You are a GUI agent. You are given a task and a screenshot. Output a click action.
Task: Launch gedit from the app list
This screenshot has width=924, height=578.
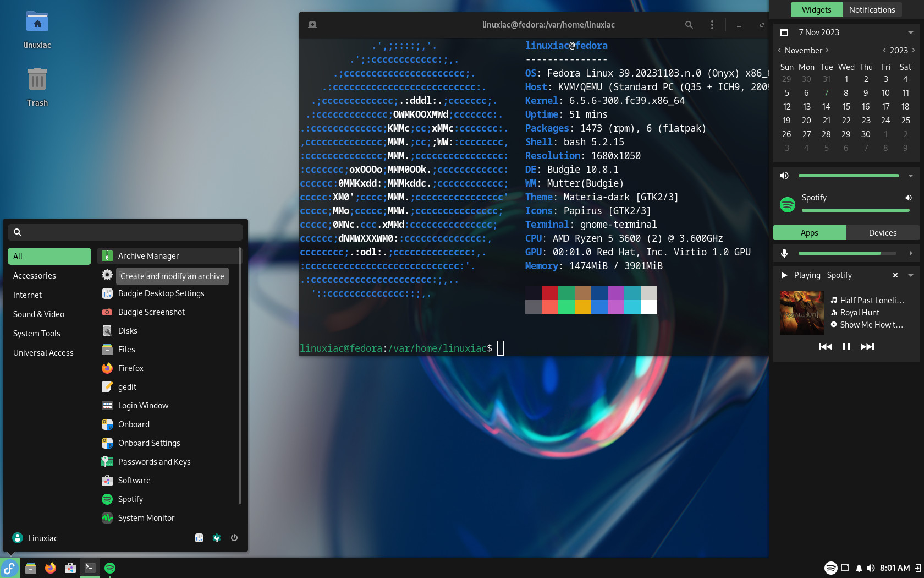click(x=168, y=387)
